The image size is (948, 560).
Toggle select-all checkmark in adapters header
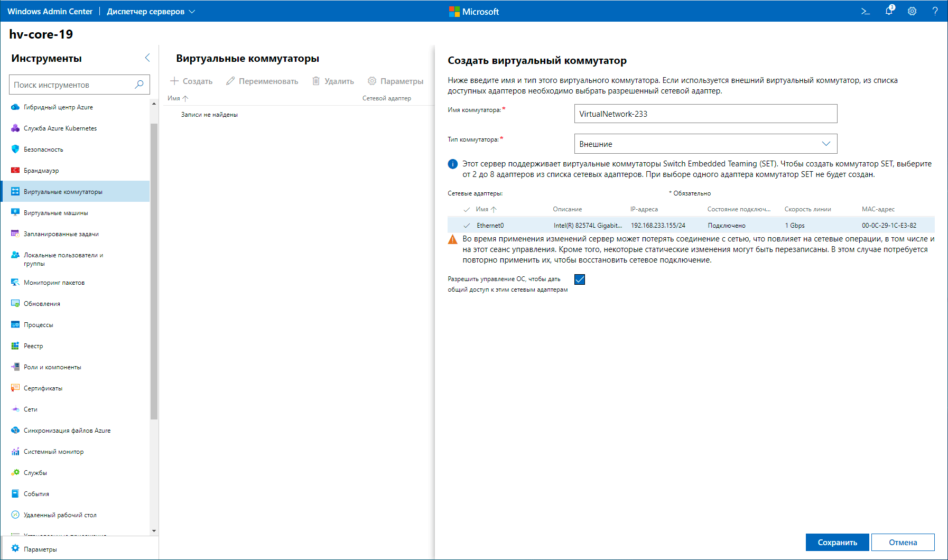pyautogui.click(x=467, y=210)
